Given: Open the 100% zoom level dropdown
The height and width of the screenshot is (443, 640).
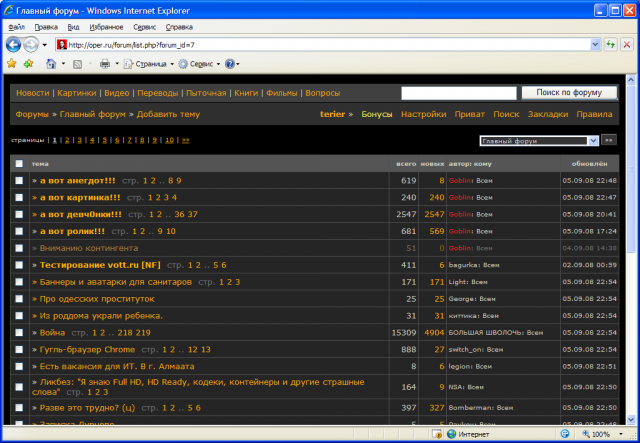Looking at the screenshot, I should 621,434.
